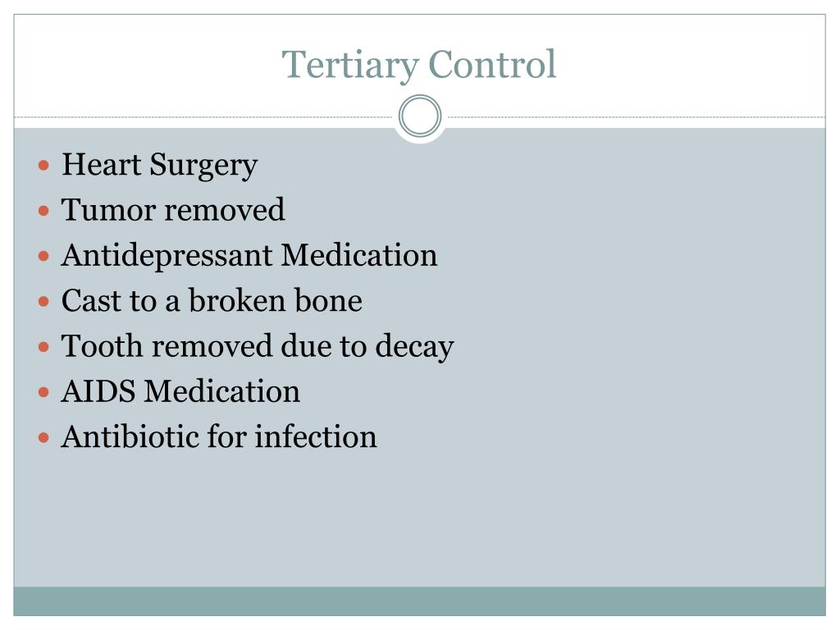Click the bullet marker for AIDS Medication

point(44,393)
